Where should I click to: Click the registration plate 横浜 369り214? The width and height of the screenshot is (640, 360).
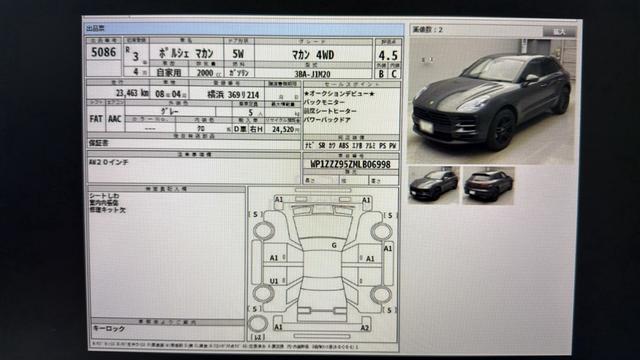coord(233,95)
